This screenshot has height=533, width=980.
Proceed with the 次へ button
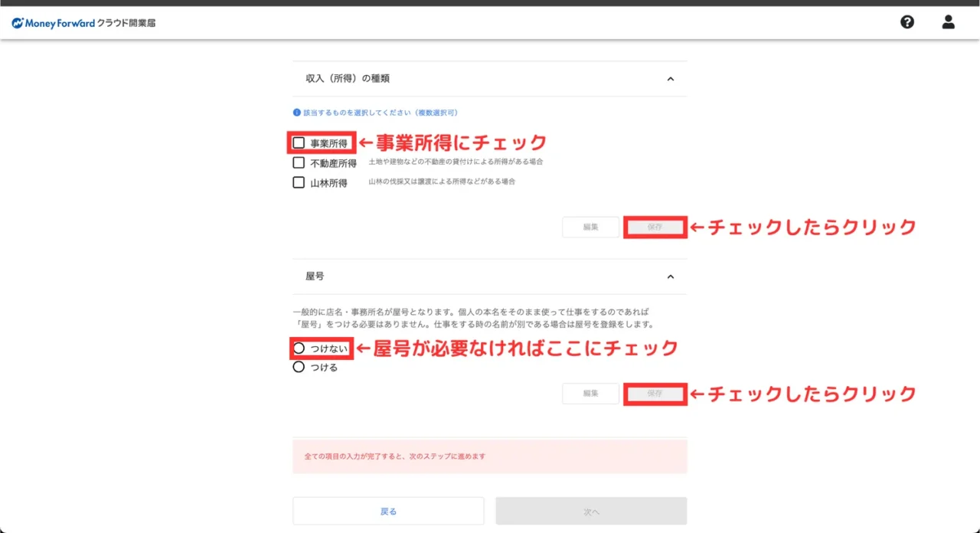click(x=591, y=511)
